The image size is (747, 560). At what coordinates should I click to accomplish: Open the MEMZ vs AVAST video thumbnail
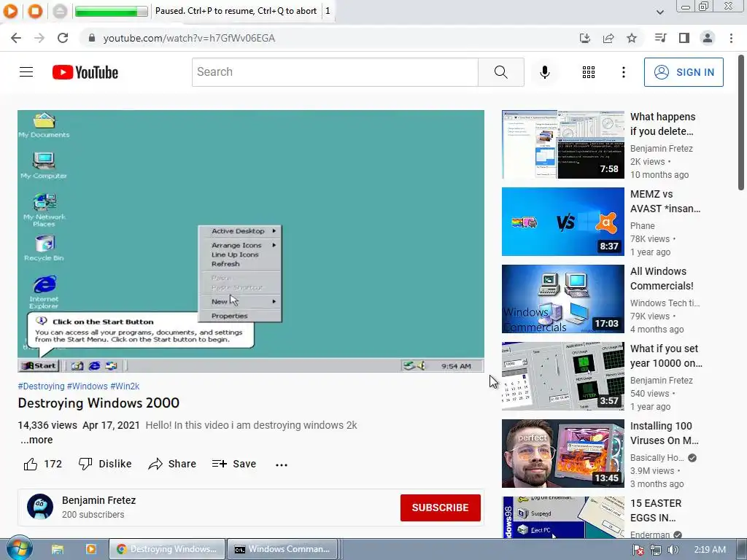(x=562, y=222)
